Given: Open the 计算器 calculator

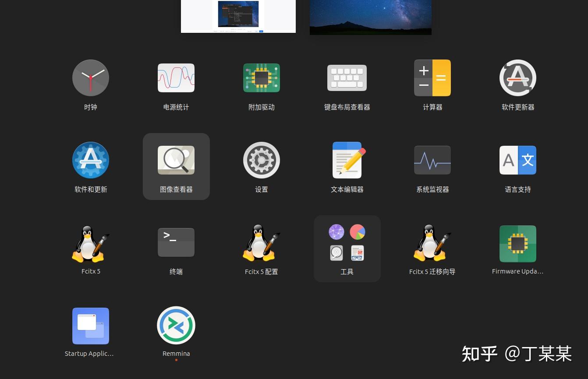Looking at the screenshot, I should 432,78.
